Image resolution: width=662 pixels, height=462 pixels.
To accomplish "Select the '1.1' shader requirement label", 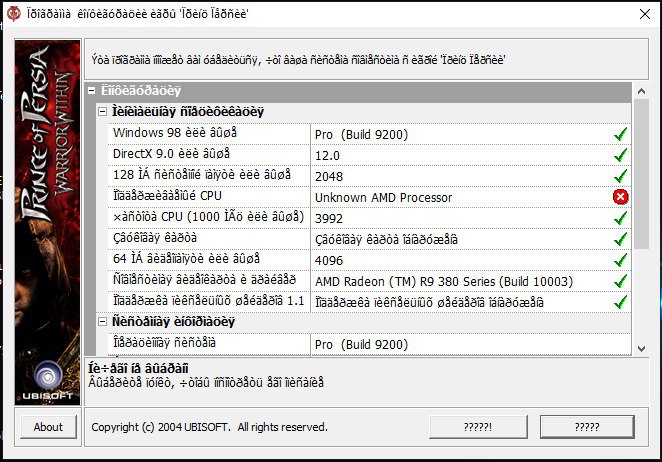I will (209, 301).
